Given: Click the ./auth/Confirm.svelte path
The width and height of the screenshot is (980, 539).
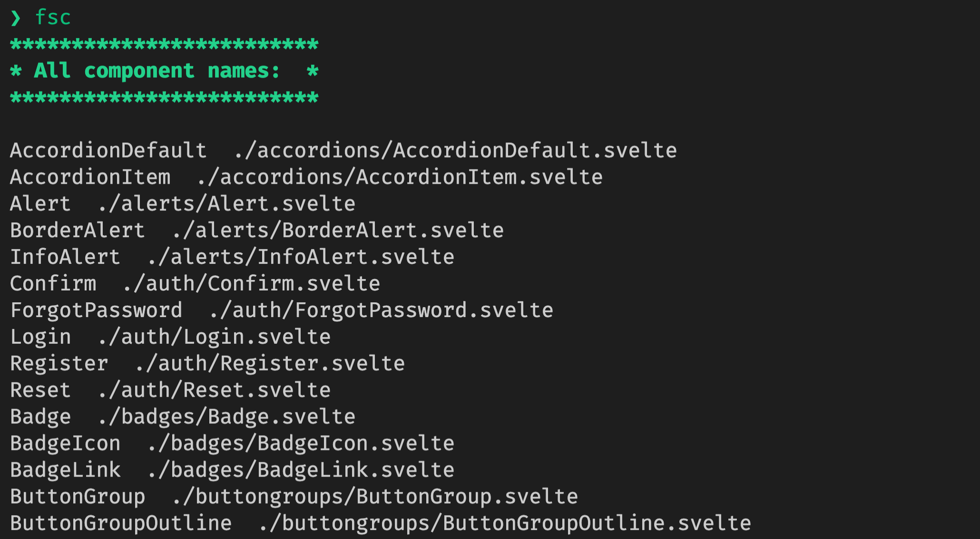Looking at the screenshot, I should pyautogui.click(x=251, y=284).
